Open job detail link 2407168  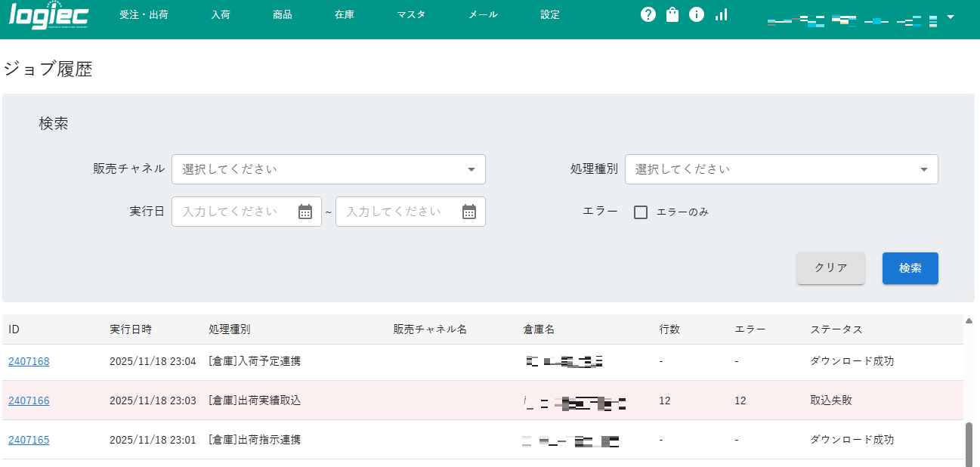click(x=29, y=361)
